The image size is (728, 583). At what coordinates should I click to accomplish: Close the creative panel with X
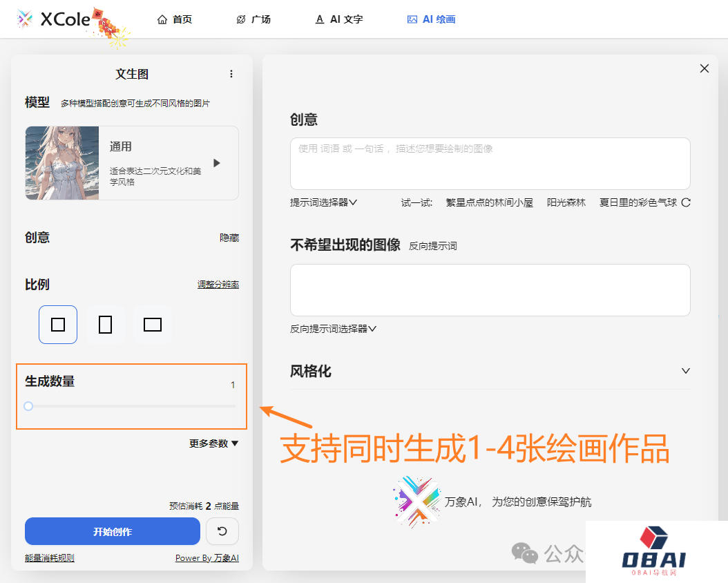(705, 68)
